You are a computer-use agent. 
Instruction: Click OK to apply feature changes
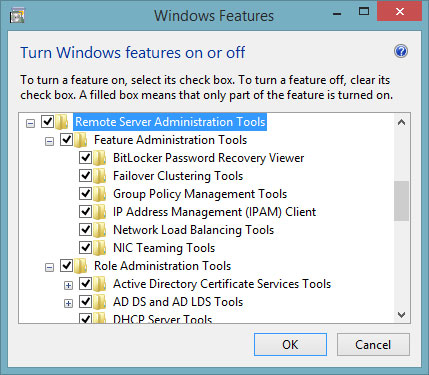(x=290, y=344)
